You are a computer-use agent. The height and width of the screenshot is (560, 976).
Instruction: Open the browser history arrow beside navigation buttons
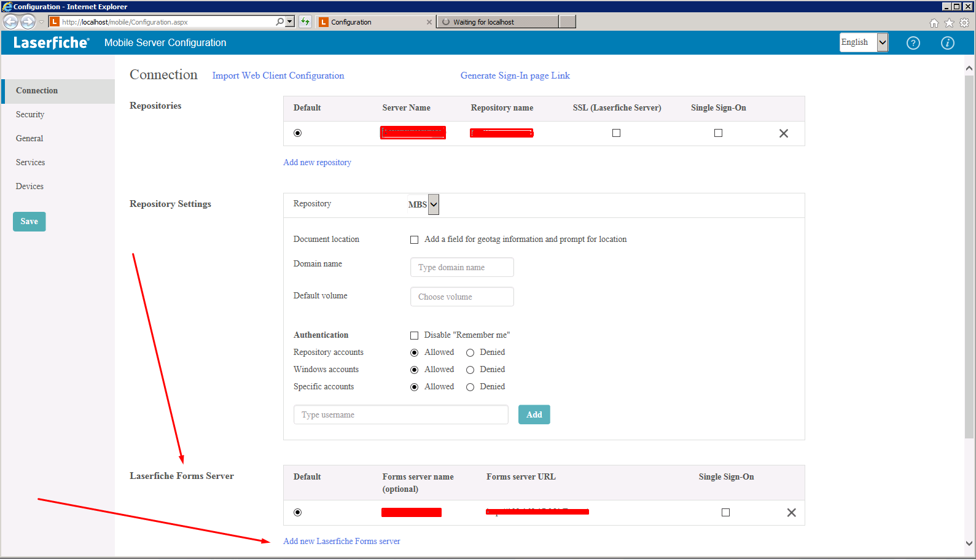[x=41, y=22]
